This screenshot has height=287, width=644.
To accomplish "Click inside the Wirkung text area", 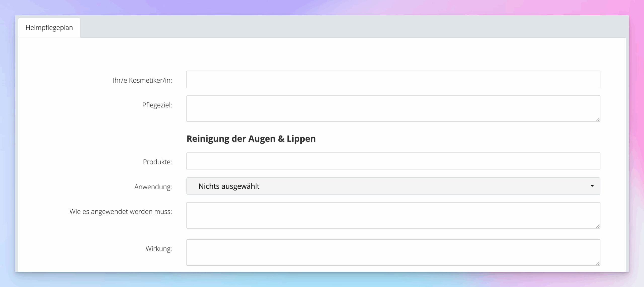I will click(393, 252).
